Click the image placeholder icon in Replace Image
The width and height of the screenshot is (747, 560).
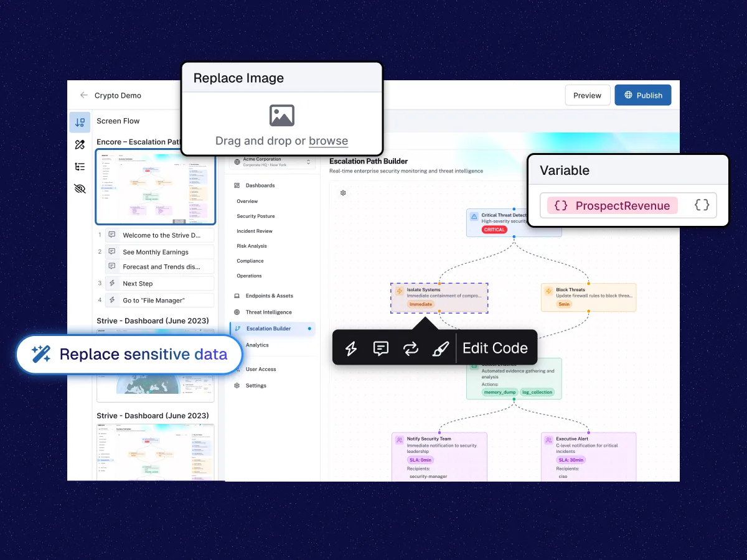[x=282, y=116]
